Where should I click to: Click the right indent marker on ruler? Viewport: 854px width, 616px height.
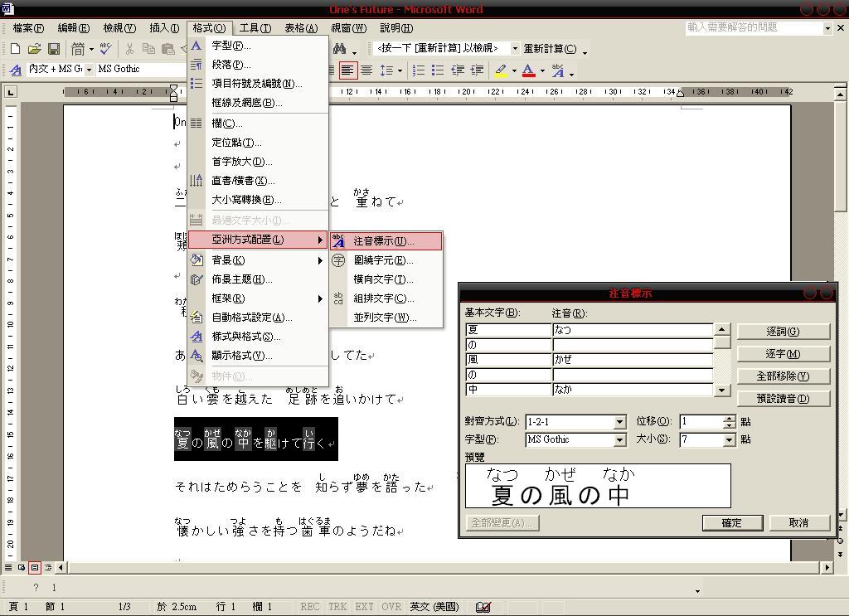point(680,94)
